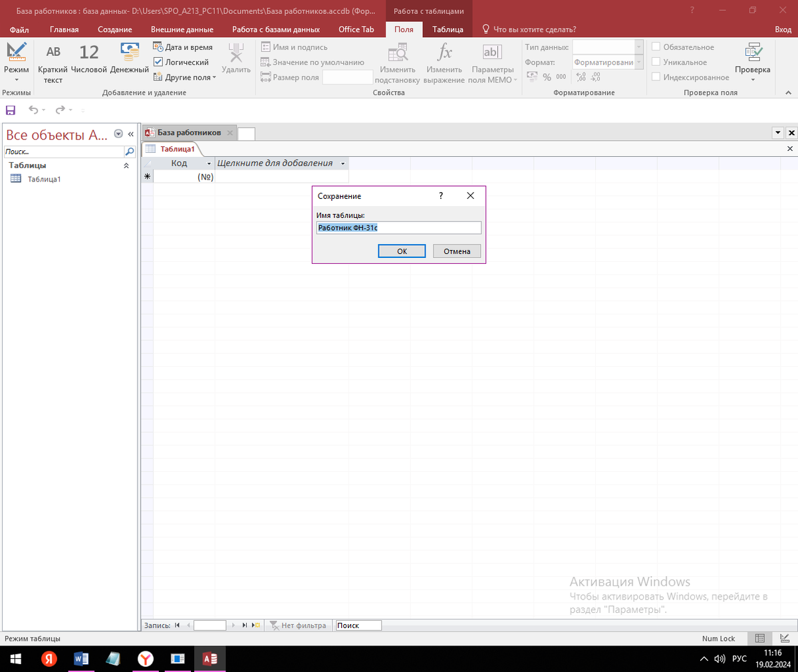Open the Формат combo box
The width and height of the screenshot is (798, 672).
coord(608,62)
